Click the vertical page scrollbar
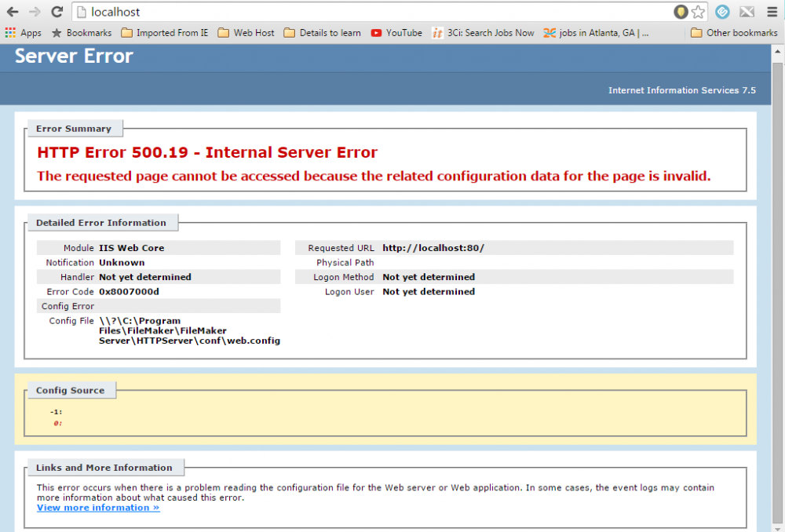 click(x=779, y=235)
